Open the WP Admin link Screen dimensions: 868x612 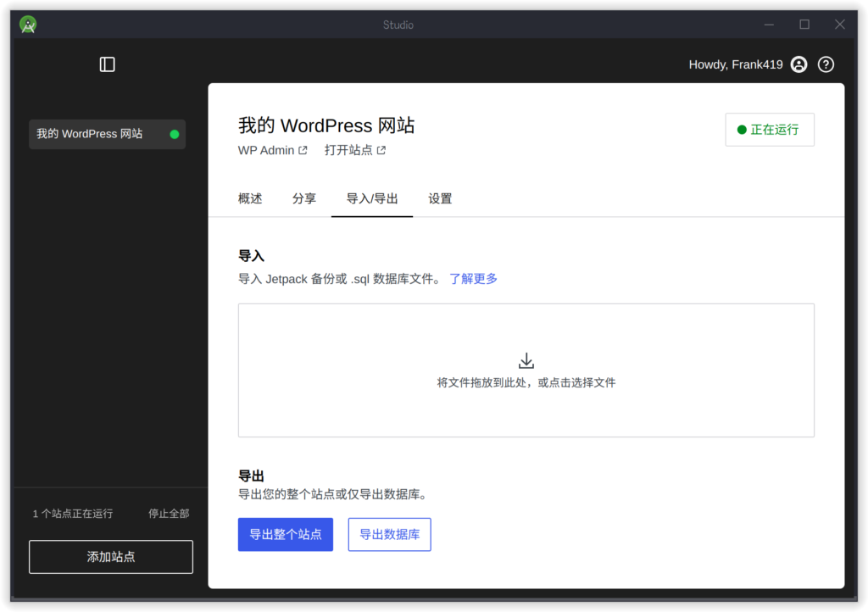[x=266, y=149]
